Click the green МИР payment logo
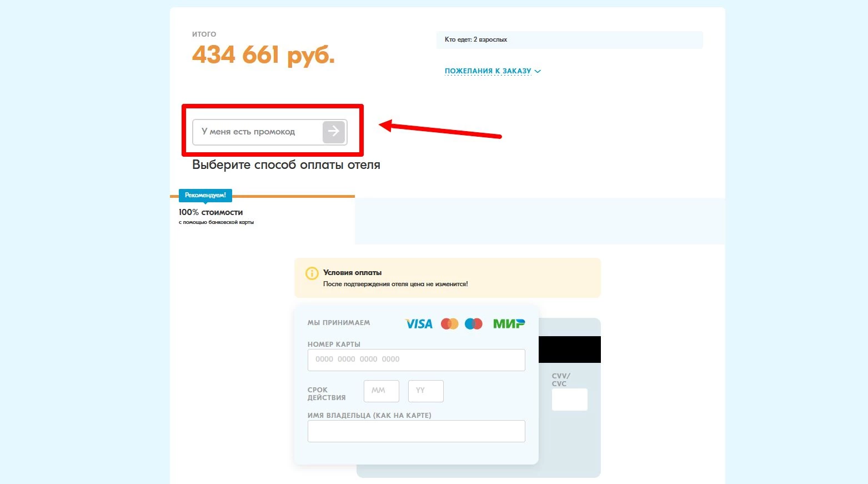This screenshot has height=484, width=868. 509,323
